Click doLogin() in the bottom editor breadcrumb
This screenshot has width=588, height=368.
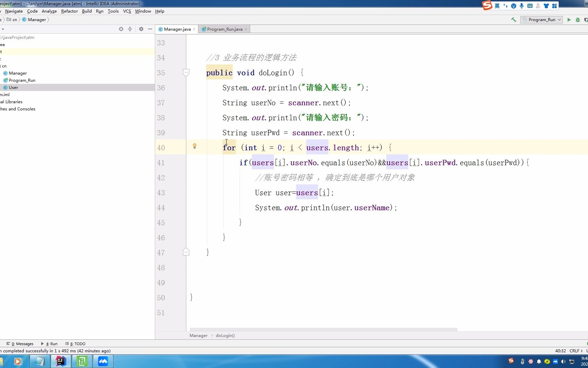coord(225,336)
